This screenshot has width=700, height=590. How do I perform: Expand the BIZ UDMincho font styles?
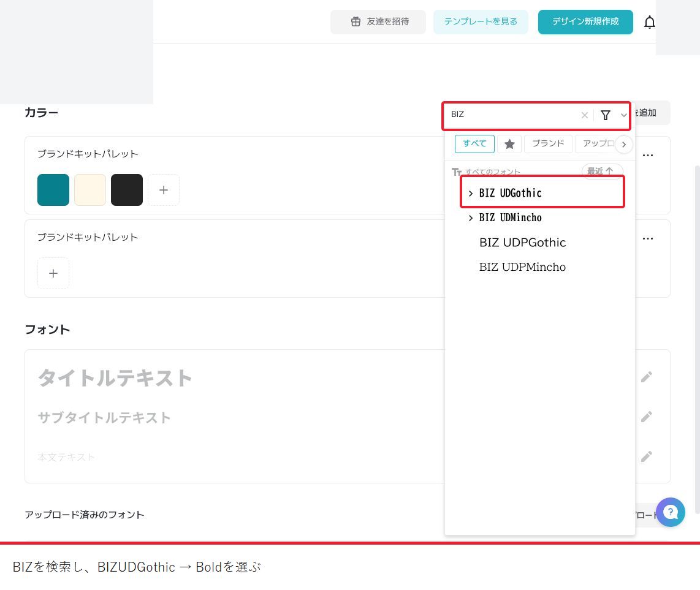tap(471, 217)
